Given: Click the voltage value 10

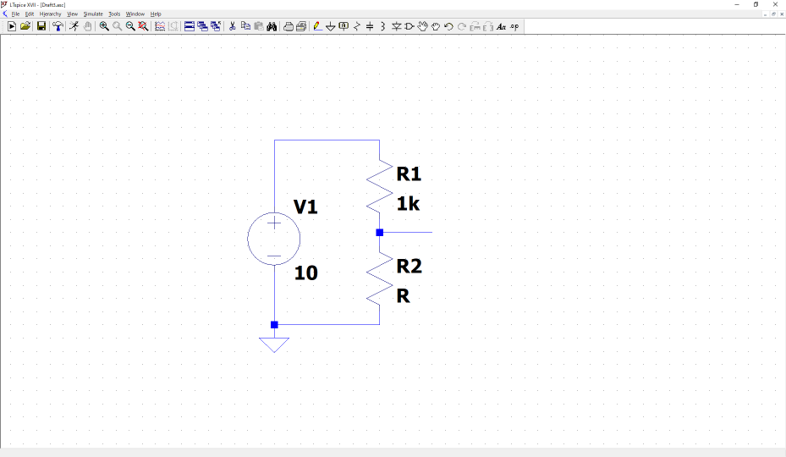Looking at the screenshot, I should pyautogui.click(x=306, y=273).
